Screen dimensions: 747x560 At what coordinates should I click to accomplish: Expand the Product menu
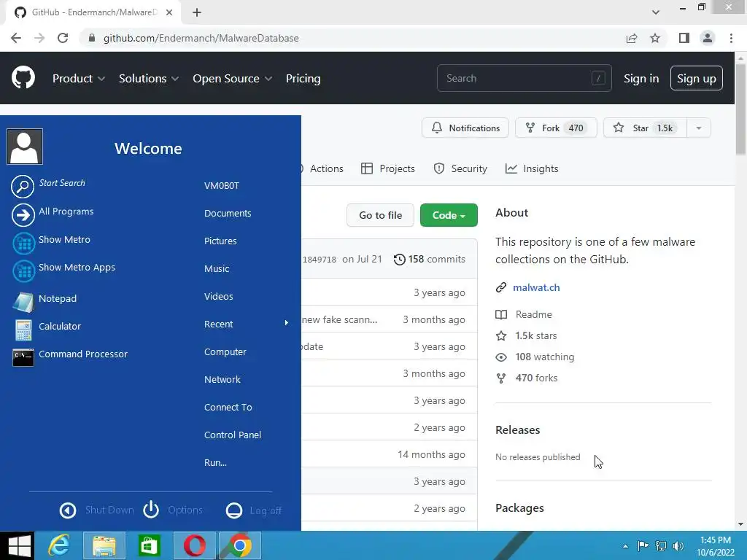[x=79, y=79]
